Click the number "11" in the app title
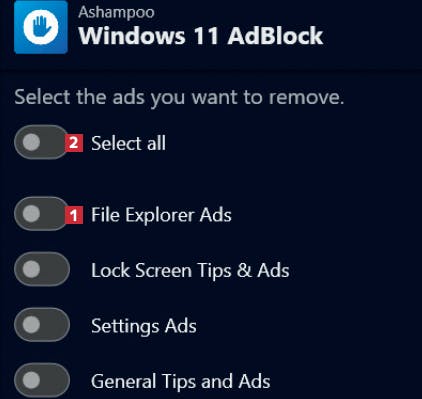This screenshot has height=399, width=422. 206,36
